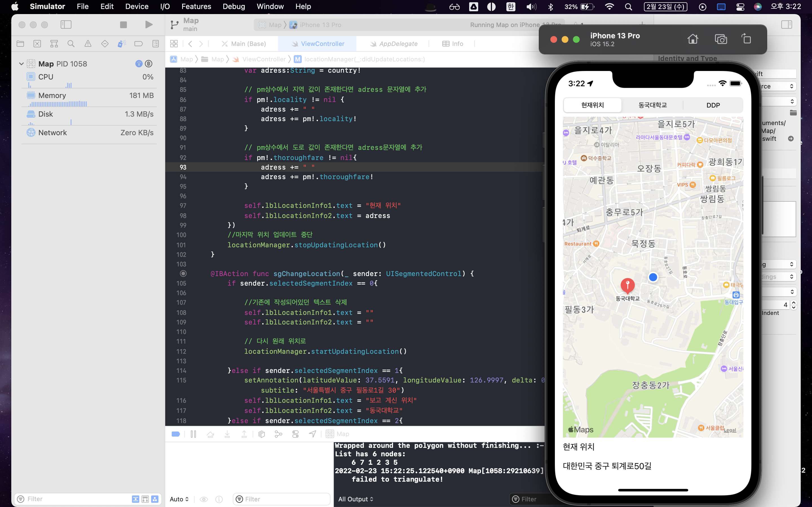Click the simulate location arrow icon
Image resolution: width=812 pixels, height=507 pixels.
[x=312, y=434]
